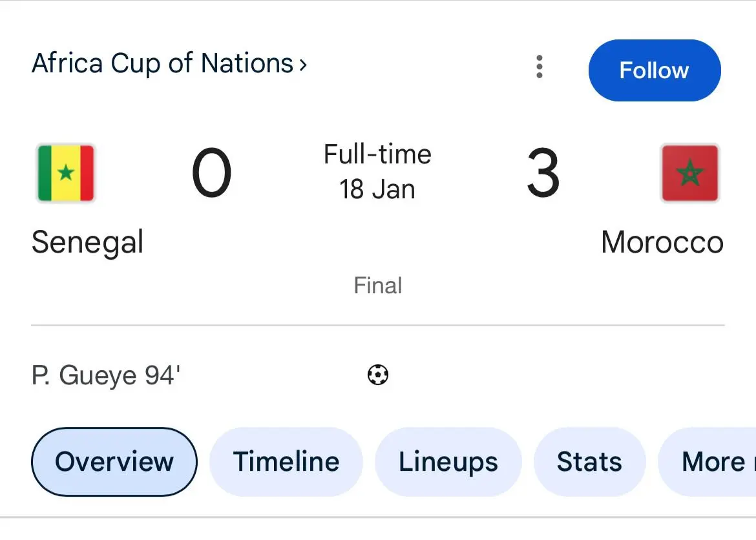
Task: Open the Africa Cup of Nations link
Action: pos(162,64)
